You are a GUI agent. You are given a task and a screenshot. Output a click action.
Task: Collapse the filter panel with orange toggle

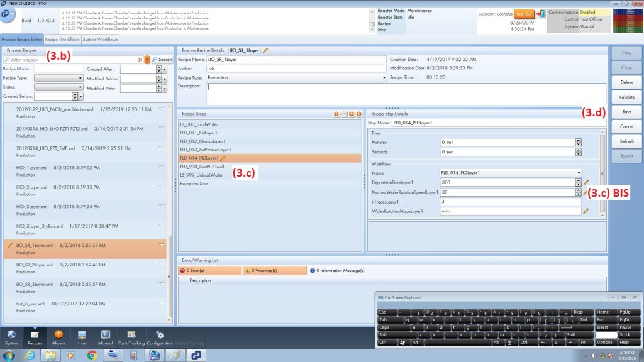147,59
